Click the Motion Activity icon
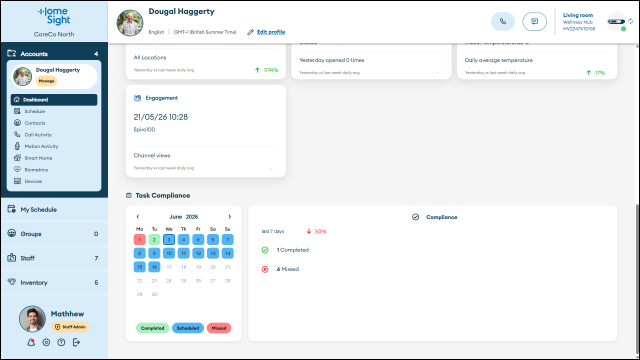This screenshot has height=360, width=640. point(17,146)
